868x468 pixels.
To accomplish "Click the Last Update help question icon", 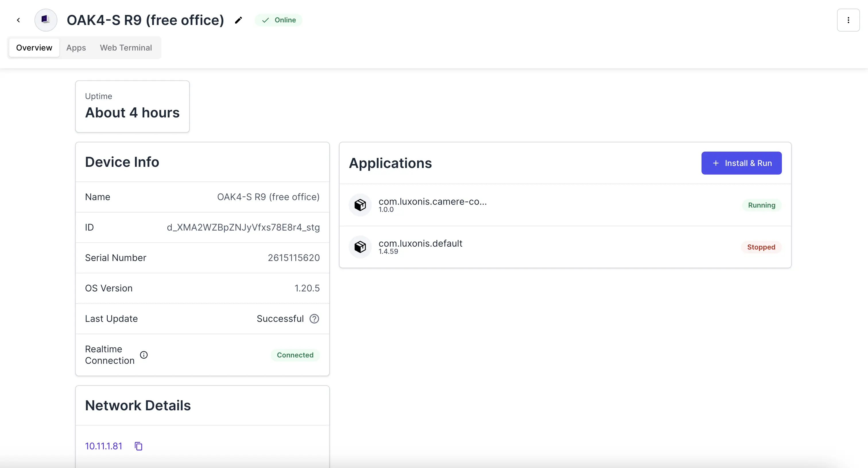I will [x=314, y=319].
